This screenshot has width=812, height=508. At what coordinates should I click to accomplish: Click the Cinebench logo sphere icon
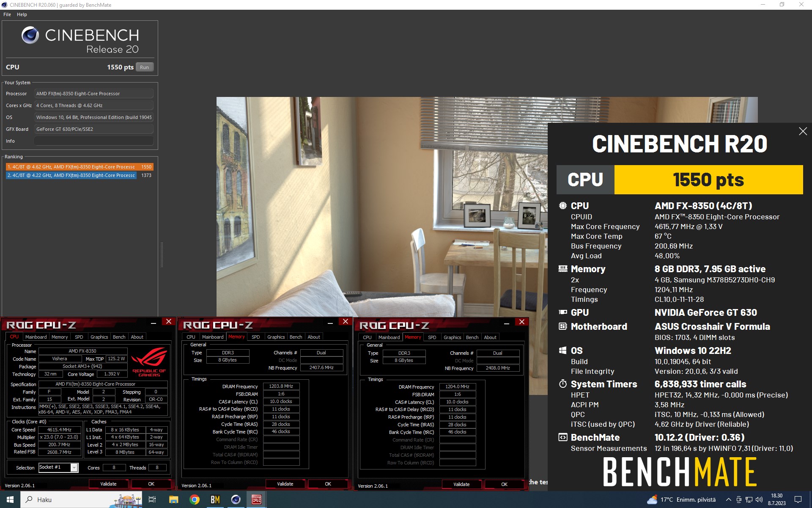30,36
